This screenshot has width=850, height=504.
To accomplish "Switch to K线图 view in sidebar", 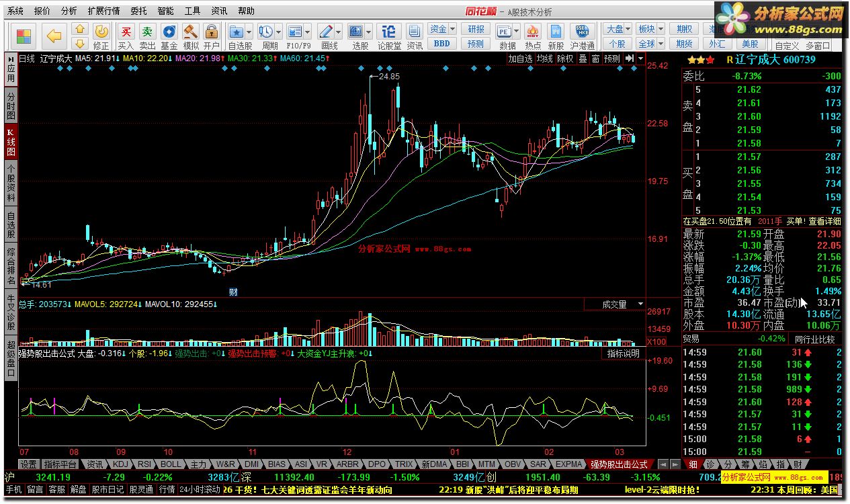I will (x=11, y=141).
